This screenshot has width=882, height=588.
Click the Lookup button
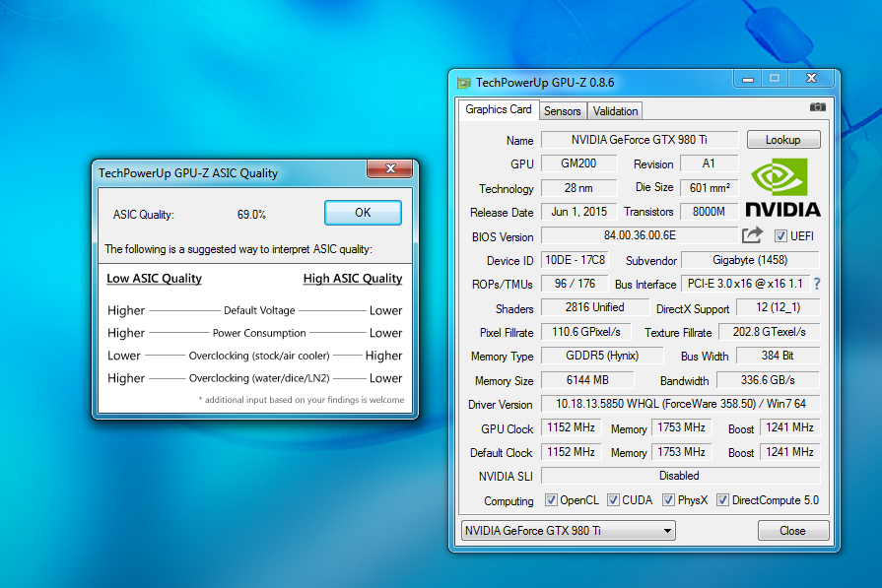783,140
